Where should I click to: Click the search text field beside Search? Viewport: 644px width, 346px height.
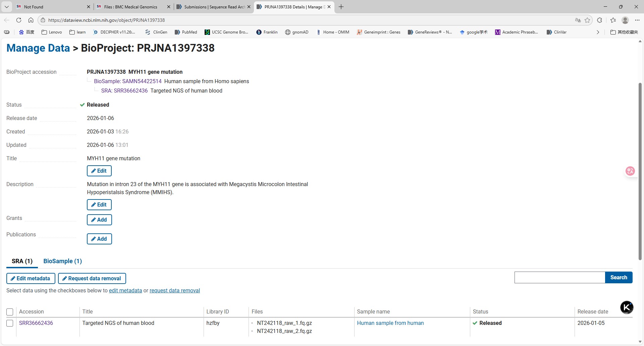559,278
